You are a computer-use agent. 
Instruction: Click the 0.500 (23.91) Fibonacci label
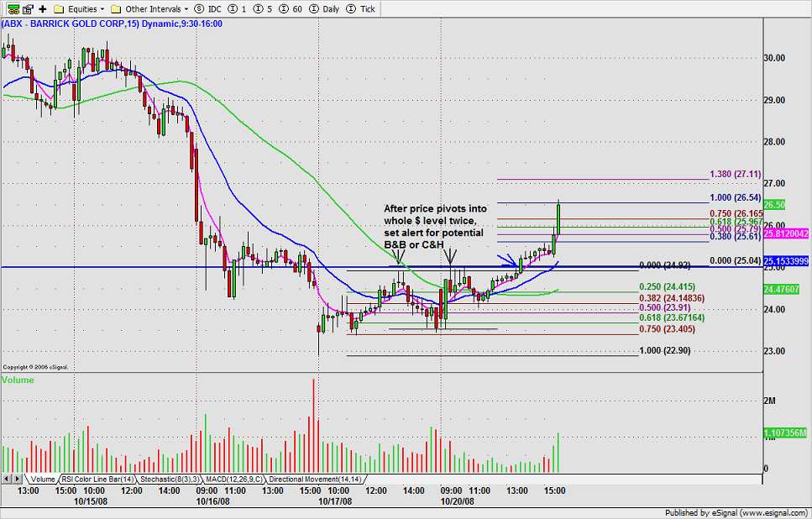click(665, 307)
